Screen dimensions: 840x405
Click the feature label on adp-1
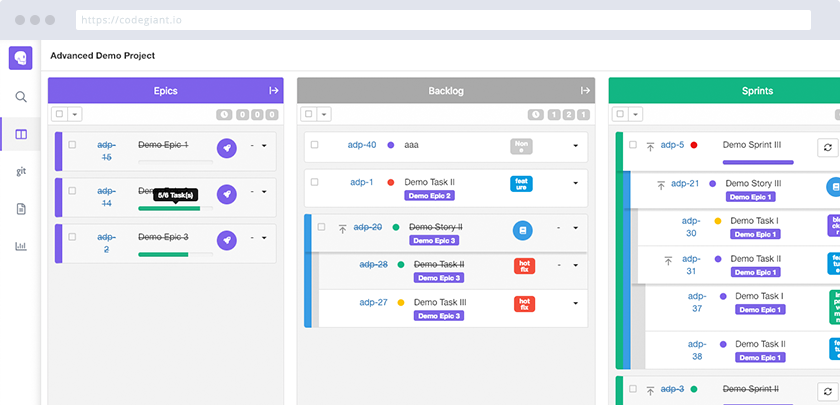click(x=521, y=184)
